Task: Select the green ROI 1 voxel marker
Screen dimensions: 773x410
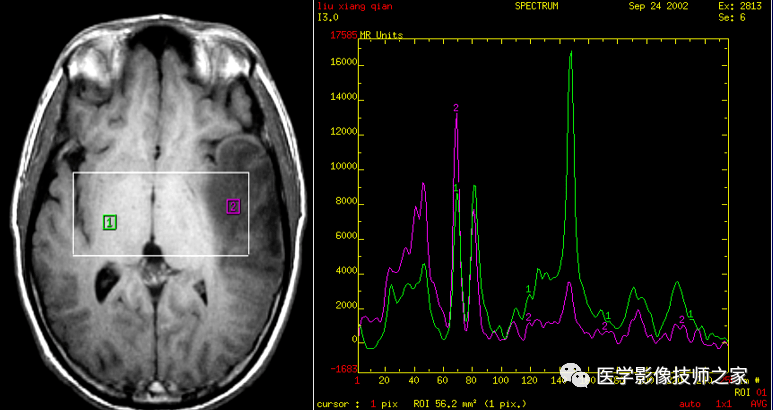Action: pos(110,222)
